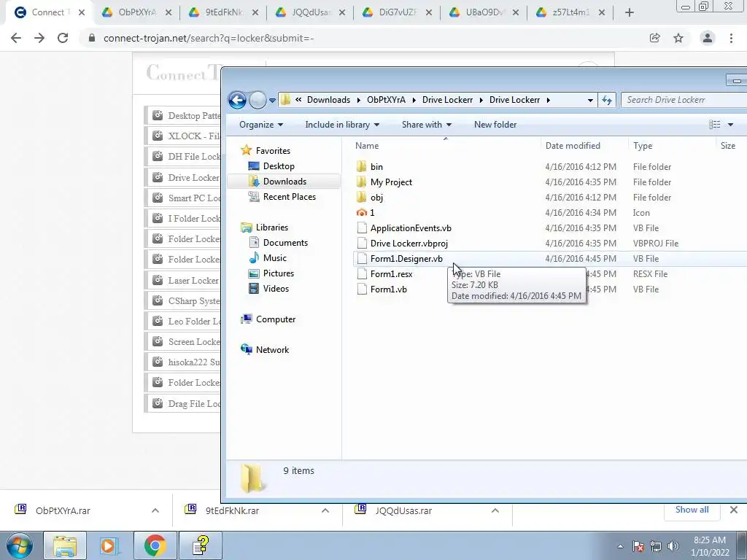Click the Explorer back navigation button
Viewport: 747px width, 560px height.
pyautogui.click(x=237, y=100)
